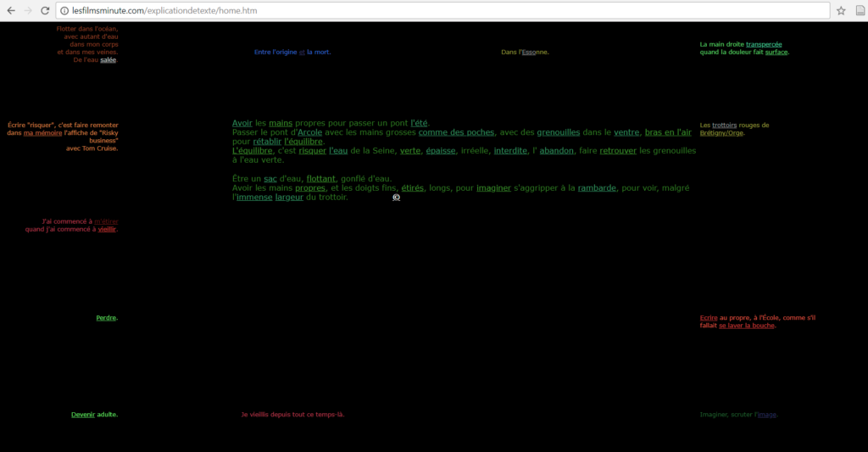
Task: Follow the "trottoirs" link
Action: pos(725,125)
